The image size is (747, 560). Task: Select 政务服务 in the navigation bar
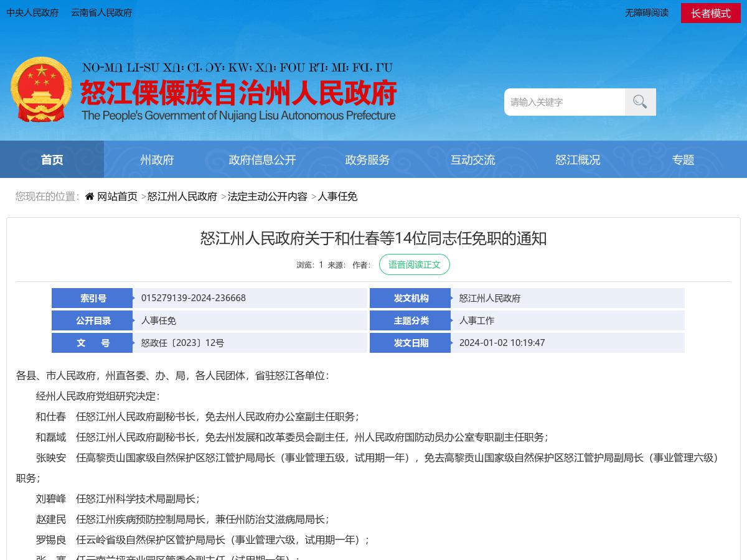coord(367,159)
